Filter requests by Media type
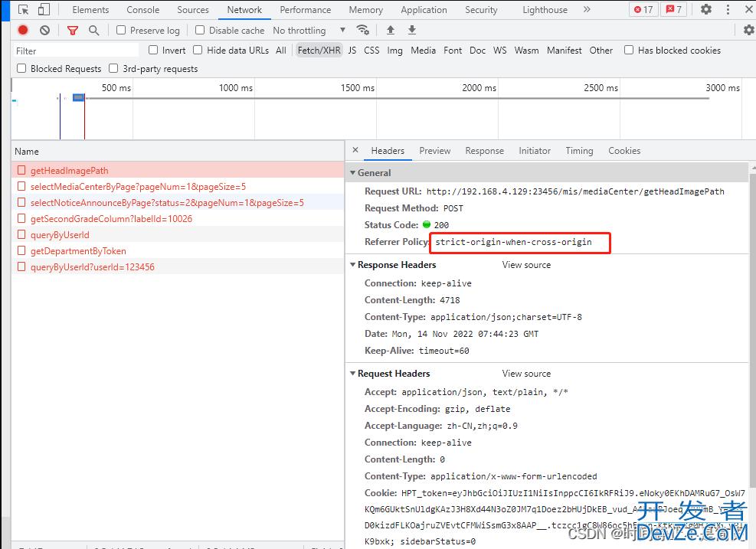Viewport: 756px width, 549px height. coord(424,50)
